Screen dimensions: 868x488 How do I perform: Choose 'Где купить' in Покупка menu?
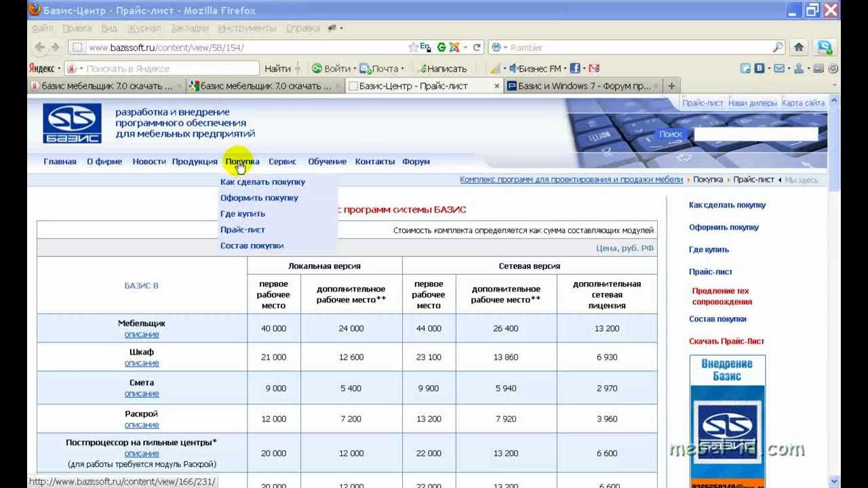point(242,213)
